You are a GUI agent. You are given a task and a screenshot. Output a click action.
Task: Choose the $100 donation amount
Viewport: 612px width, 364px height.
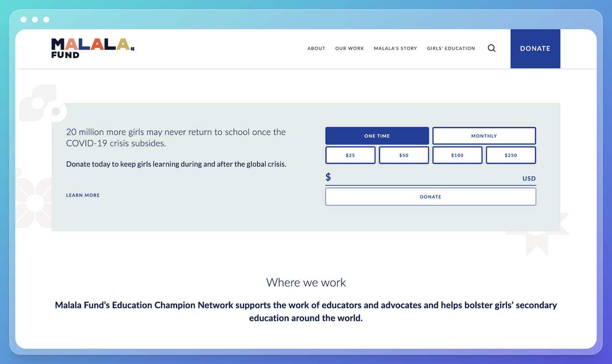point(458,155)
